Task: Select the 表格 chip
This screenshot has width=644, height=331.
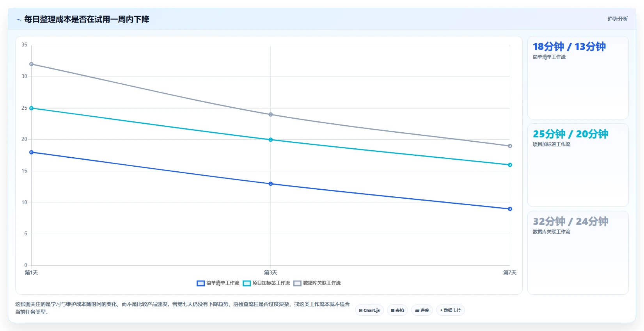Action: click(x=397, y=310)
